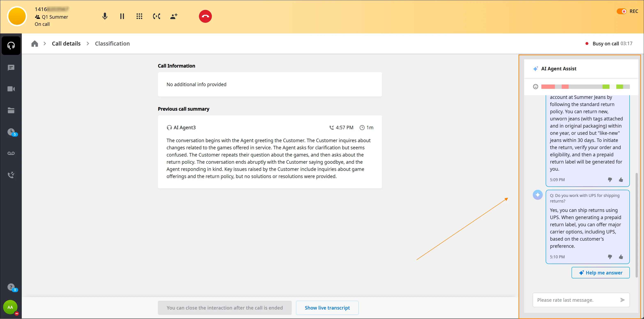This screenshot has width=644, height=319.
Task: Put the call on hold
Action: 122,16
